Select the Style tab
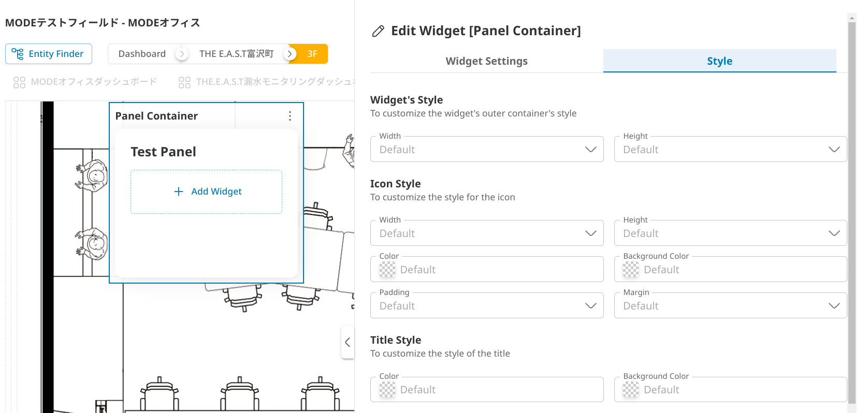868x413 pixels. coord(719,61)
